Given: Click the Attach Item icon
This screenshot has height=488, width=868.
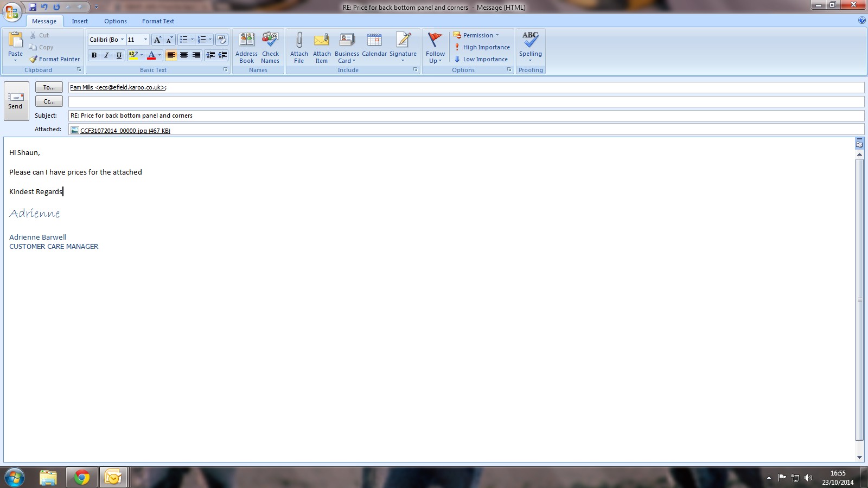Looking at the screenshot, I should tap(322, 41).
